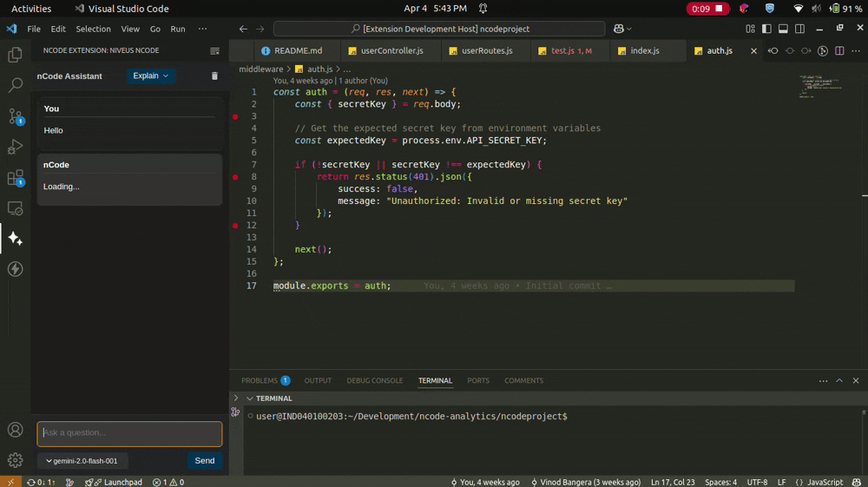Switch to the README.md tab

pos(297,51)
